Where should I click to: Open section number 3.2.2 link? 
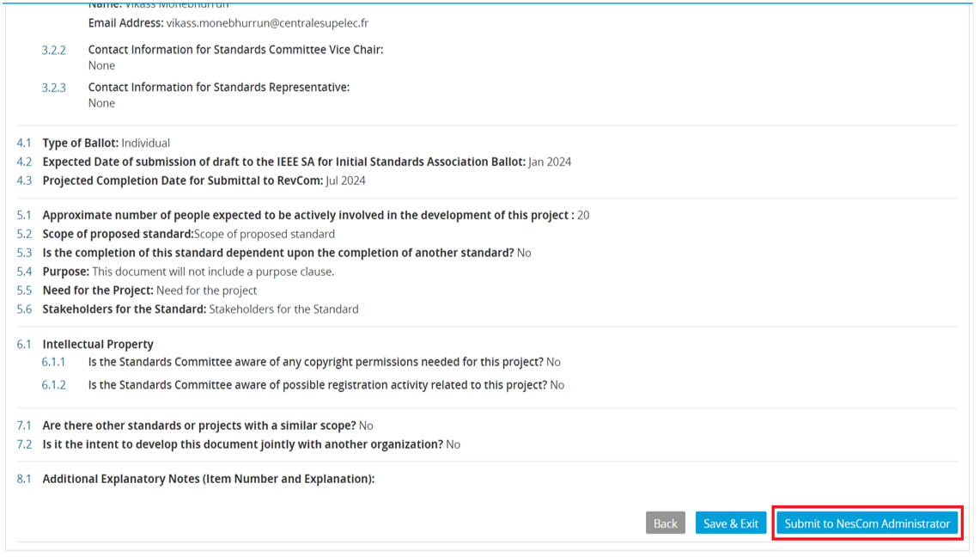tap(54, 50)
